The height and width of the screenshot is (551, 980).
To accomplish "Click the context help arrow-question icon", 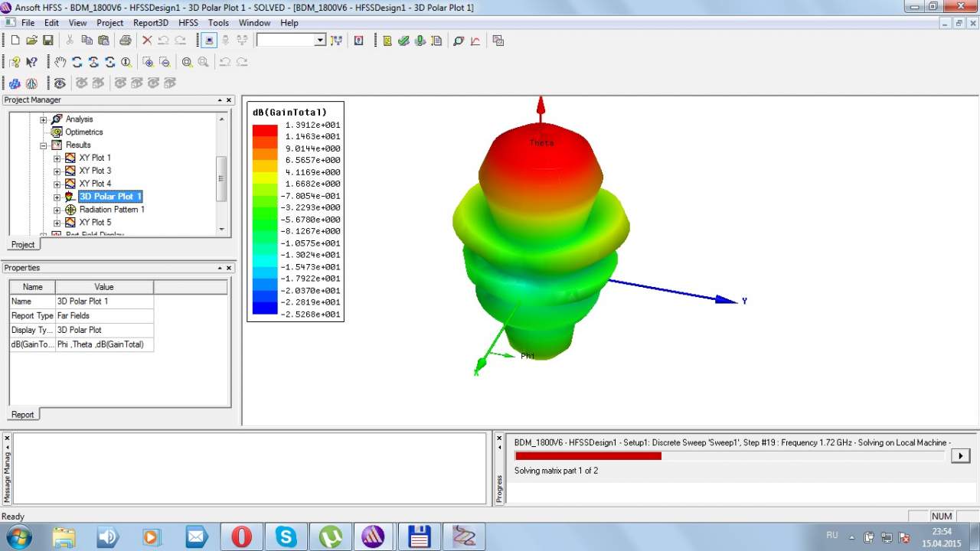I will [x=31, y=62].
